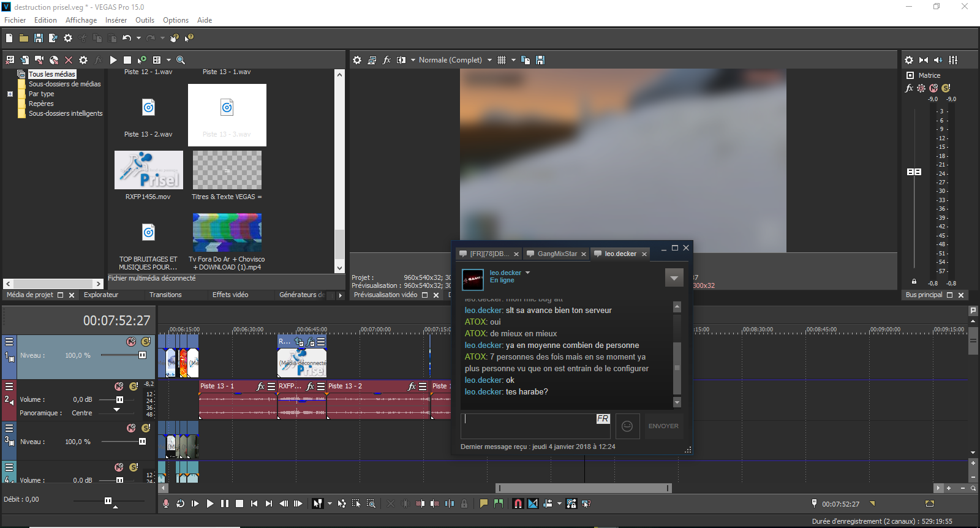Undo the last action

click(x=127, y=38)
